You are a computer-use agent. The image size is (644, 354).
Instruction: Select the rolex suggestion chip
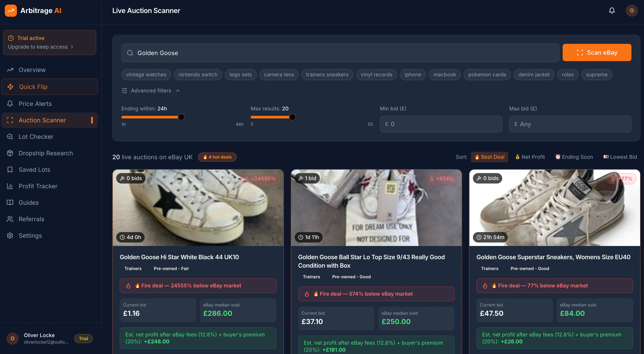click(x=567, y=75)
